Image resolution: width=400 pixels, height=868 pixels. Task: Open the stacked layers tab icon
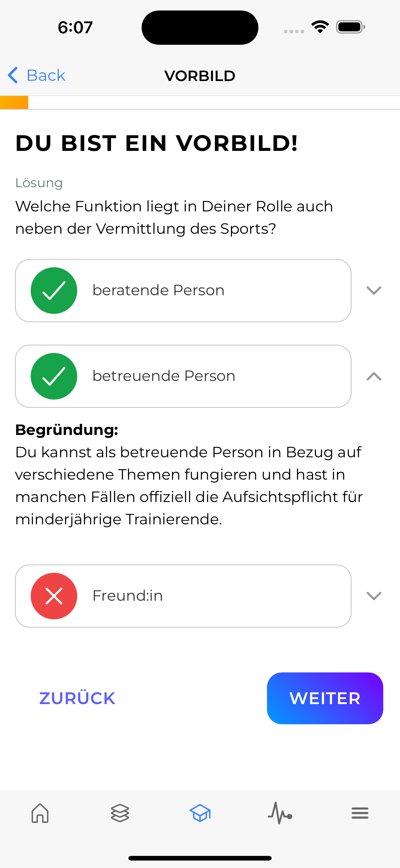[x=120, y=813]
